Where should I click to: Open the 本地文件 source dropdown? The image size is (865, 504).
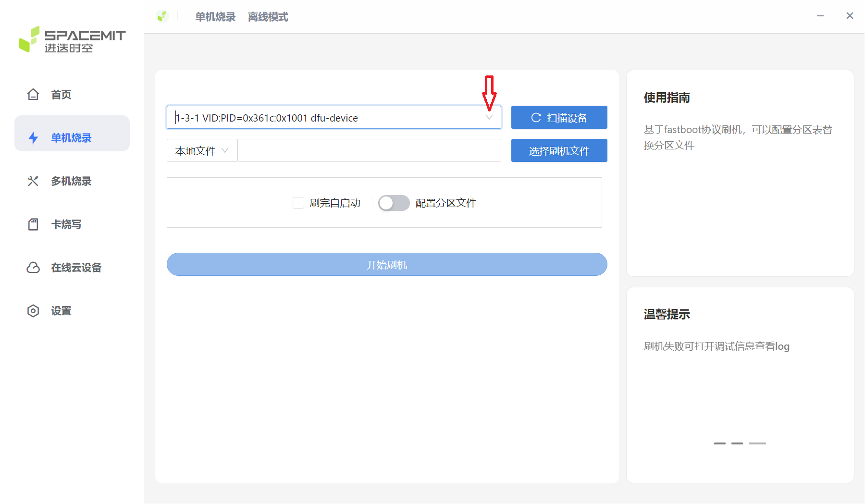[x=202, y=151]
